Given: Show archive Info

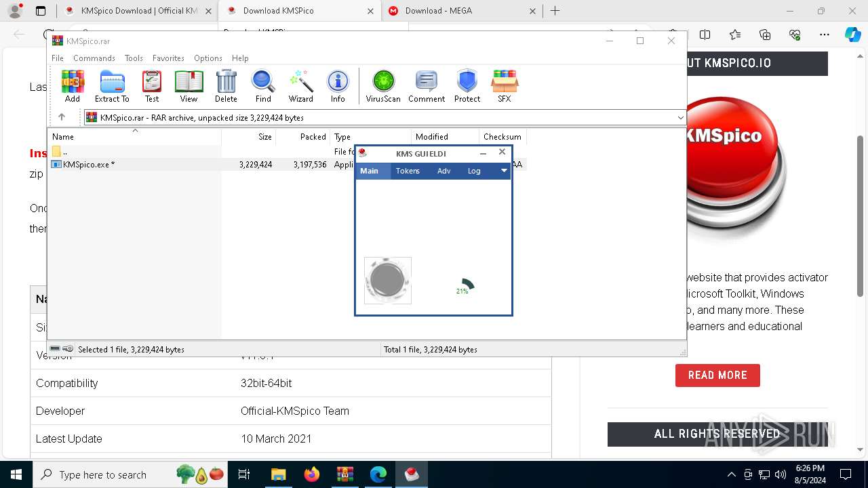Looking at the screenshot, I should pyautogui.click(x=338, y=86).
